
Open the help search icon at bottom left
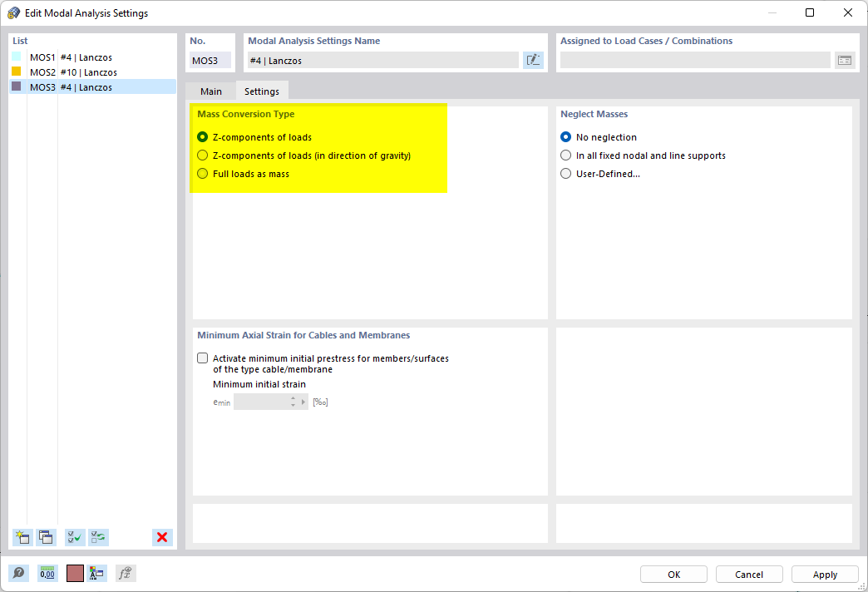[18, 573]
